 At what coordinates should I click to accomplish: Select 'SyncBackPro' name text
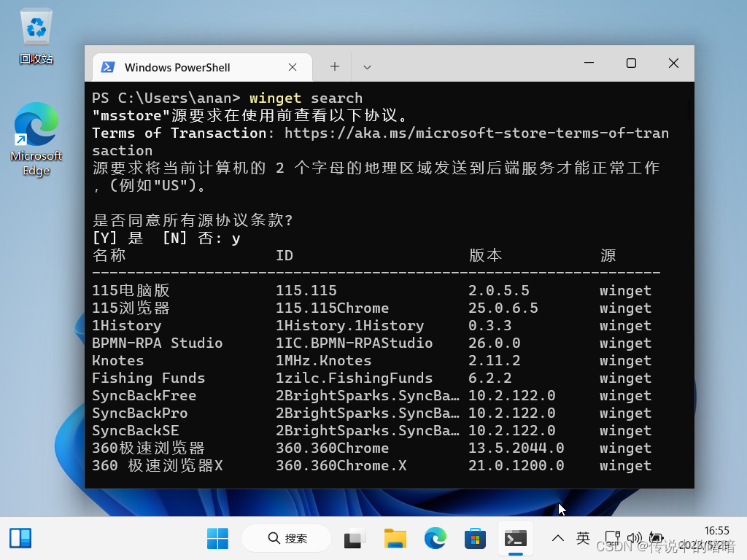[x=140, y=413]
